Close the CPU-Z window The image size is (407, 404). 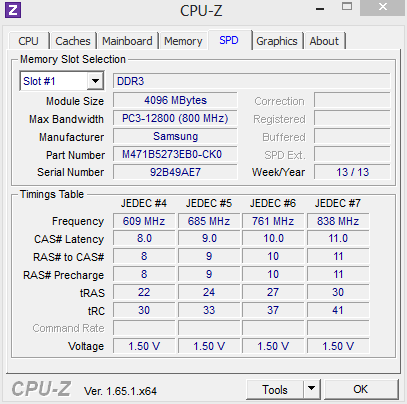(383, 7)
